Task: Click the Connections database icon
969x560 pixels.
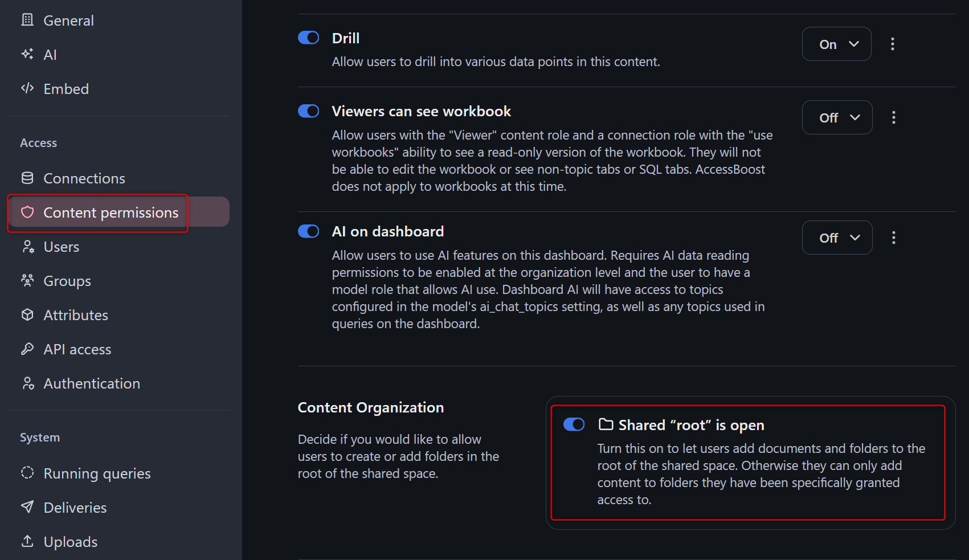Action: [27, 178]
